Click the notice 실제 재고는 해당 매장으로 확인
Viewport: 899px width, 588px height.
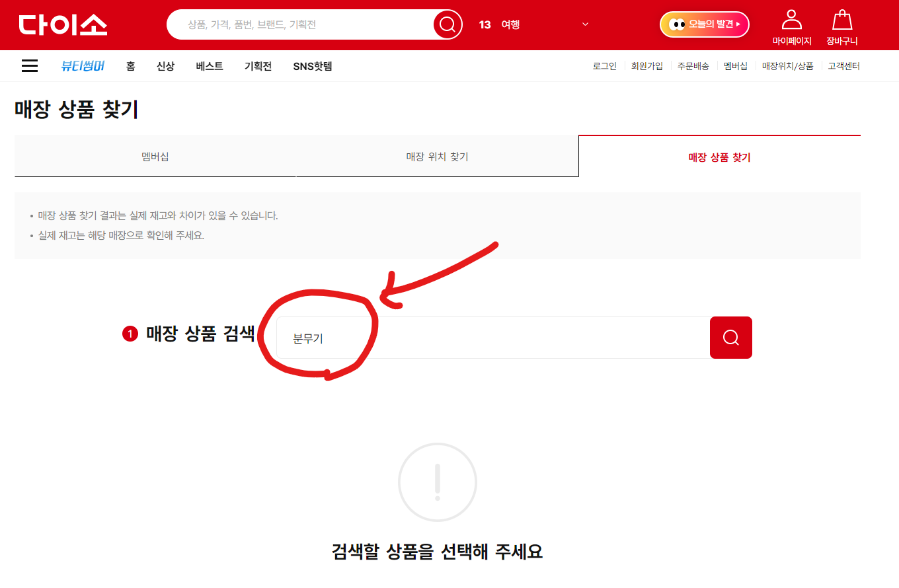pos(121,235)
